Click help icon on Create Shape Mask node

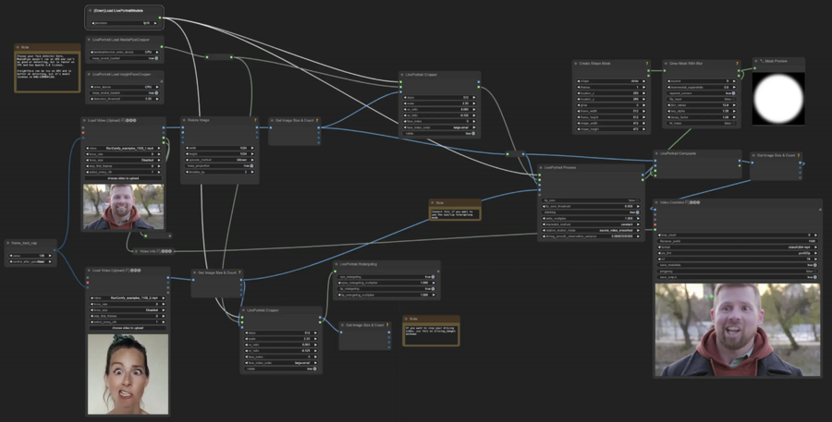[x=647, y=64]
